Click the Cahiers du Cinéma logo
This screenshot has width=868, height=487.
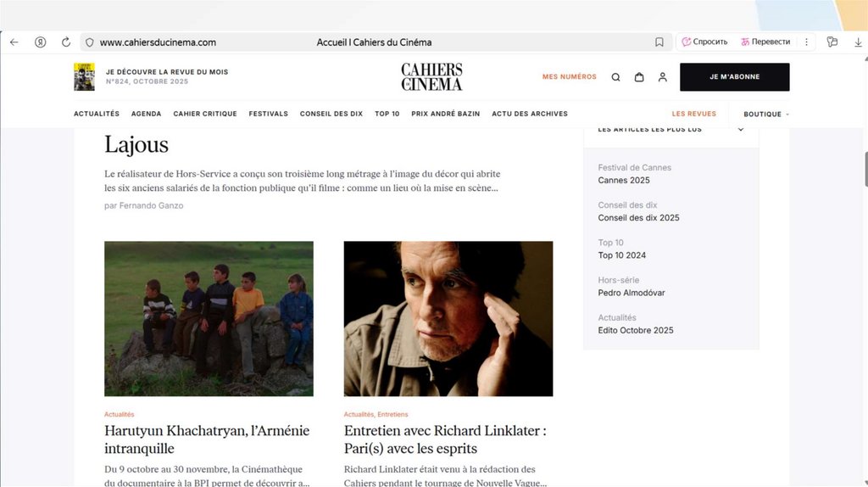pos(431,76)
